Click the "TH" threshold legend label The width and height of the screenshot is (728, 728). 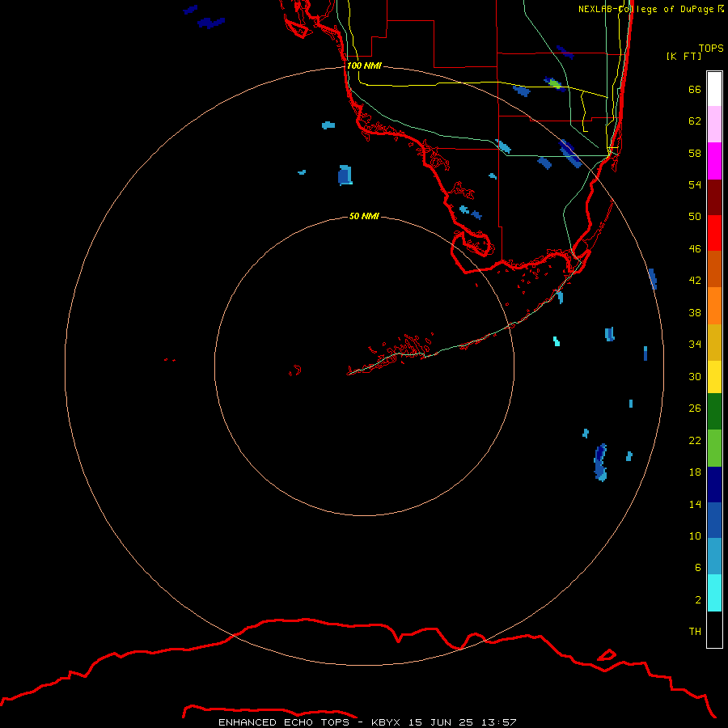pyautogui.click(x=695, y=632)
